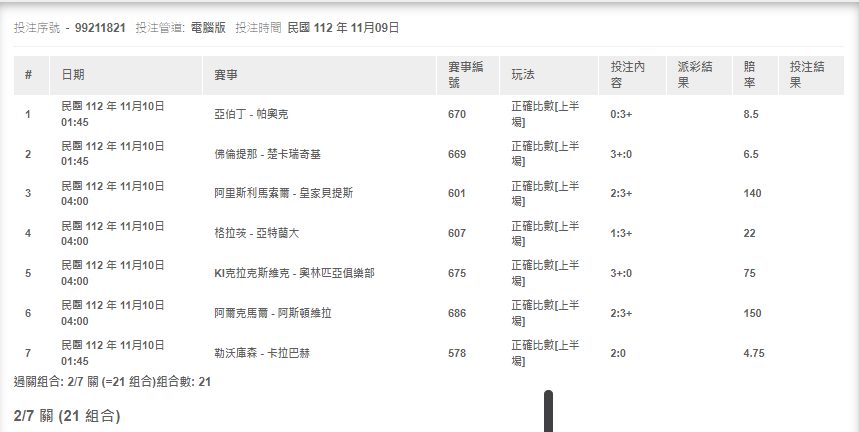The image size is (859, 432).
Task: Click odds value 4.75
Action: click(754, 353)
